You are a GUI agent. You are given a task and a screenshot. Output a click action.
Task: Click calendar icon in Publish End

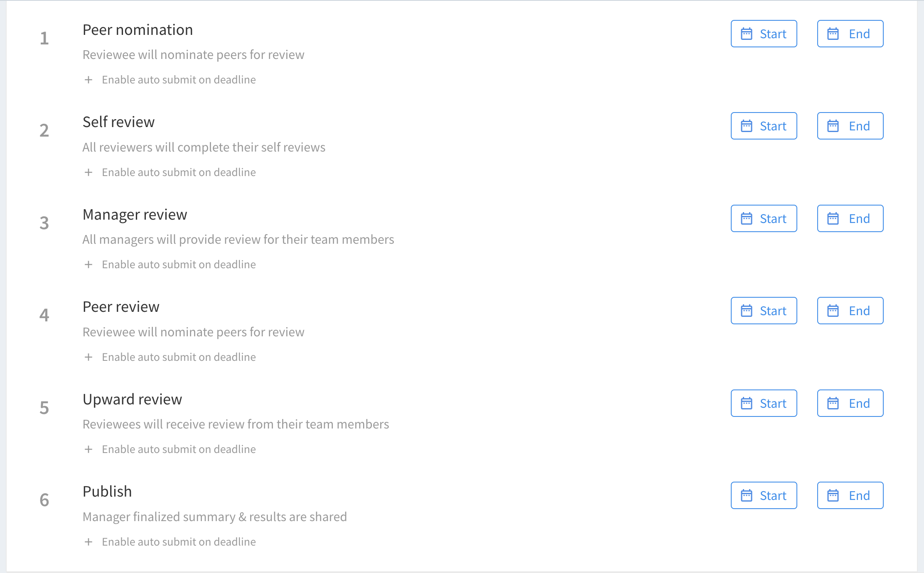833,495
